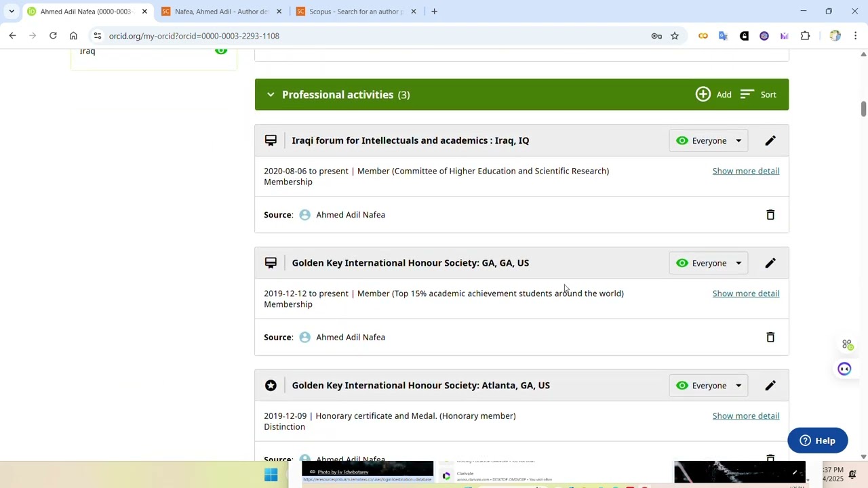The height and width of the screenshot is (488, 868).
Task: Edit the Iraqi forum for Intellectuals entry
Action: click(770, 141)
